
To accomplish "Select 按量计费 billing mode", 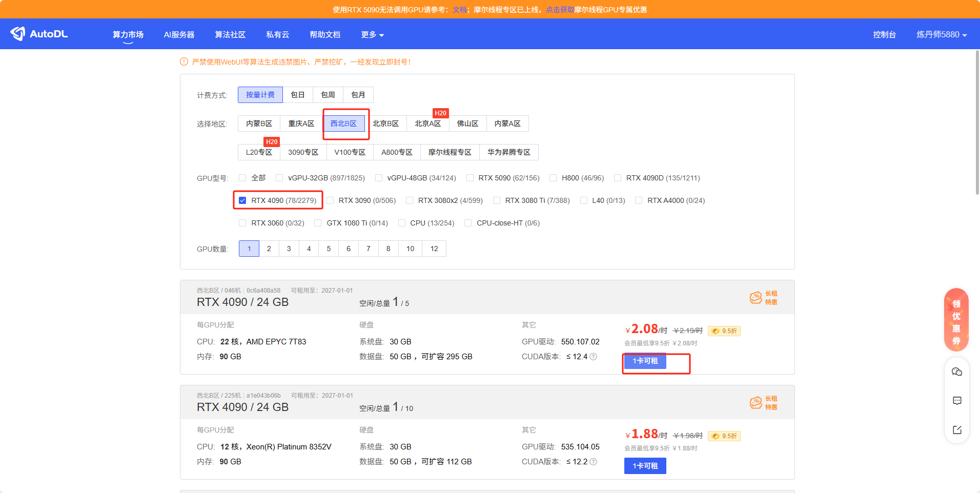I will pyautogui.click(x=260, y=95).
